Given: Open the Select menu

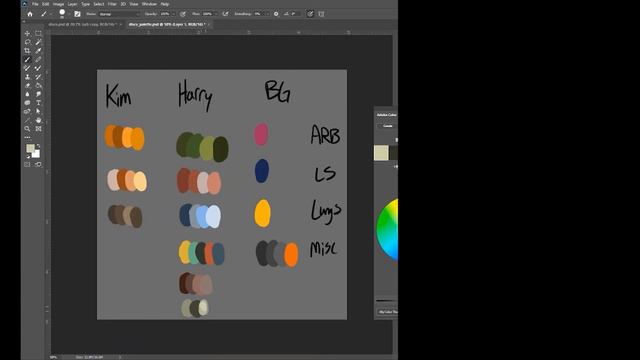Looking at the screenshot, I should point(99,4).
